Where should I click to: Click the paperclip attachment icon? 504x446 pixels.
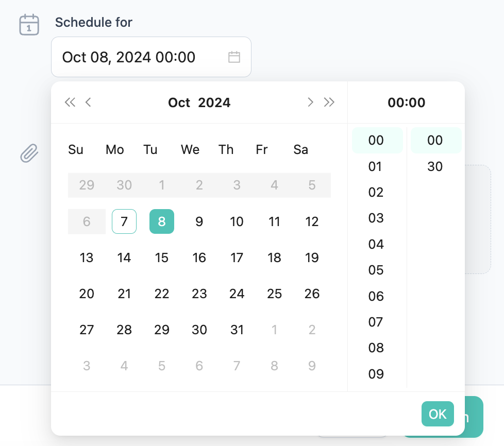(29, 153)
